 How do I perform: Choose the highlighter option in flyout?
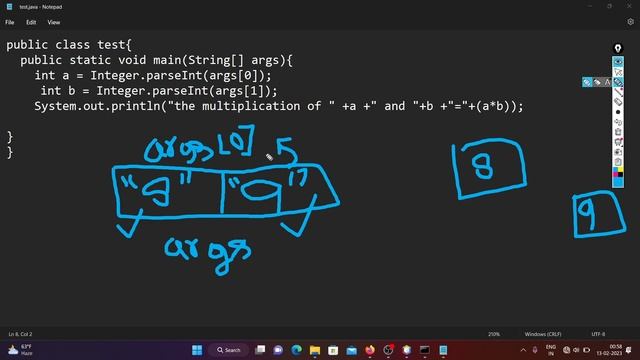597,82
